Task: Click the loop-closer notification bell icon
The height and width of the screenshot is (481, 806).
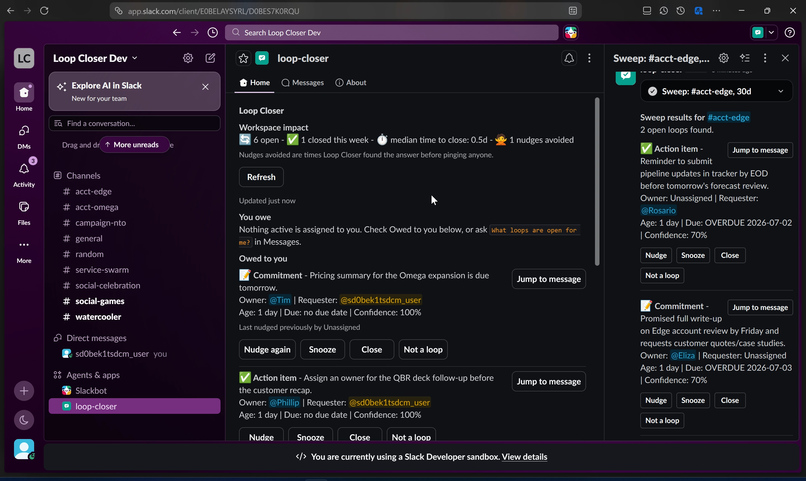Action: pos(569,59)
